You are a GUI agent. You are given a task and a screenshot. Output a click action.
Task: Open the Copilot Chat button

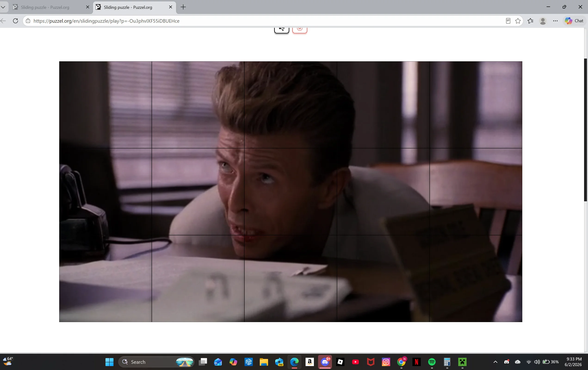574,21
